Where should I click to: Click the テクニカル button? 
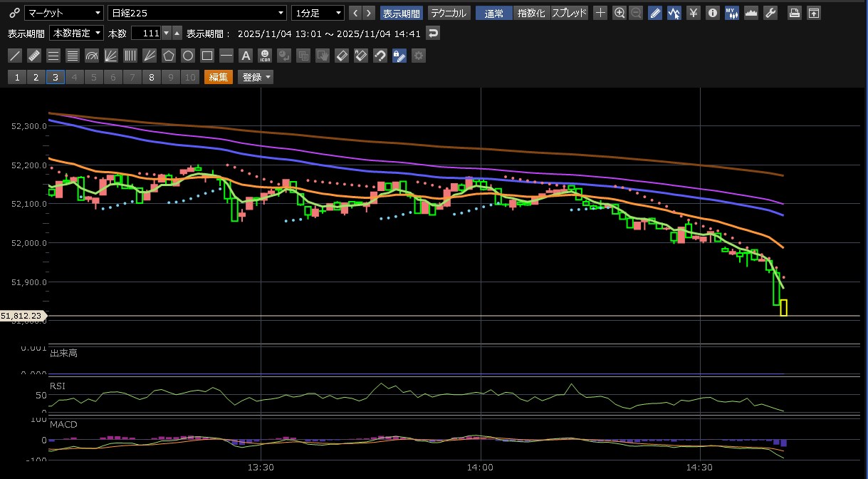449,13
